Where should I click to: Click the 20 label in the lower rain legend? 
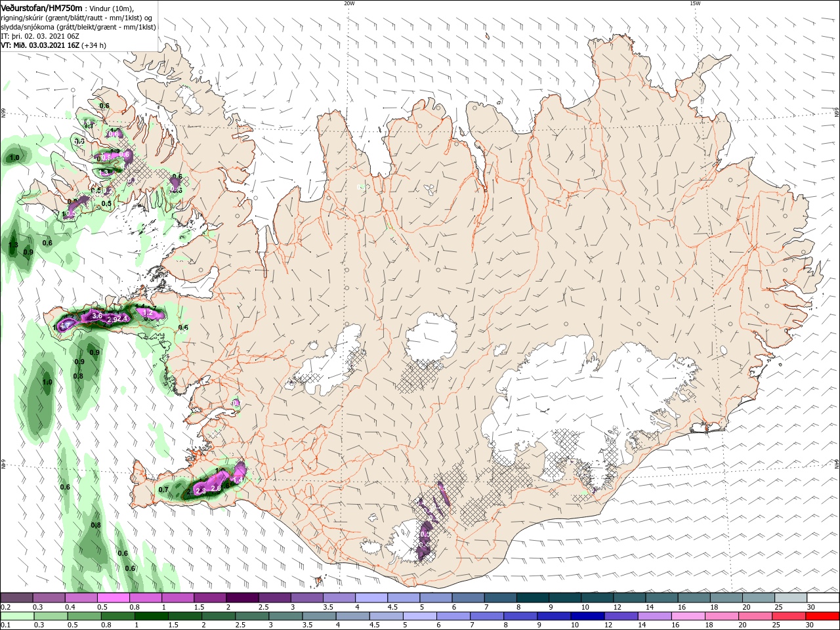pos(744,625)
